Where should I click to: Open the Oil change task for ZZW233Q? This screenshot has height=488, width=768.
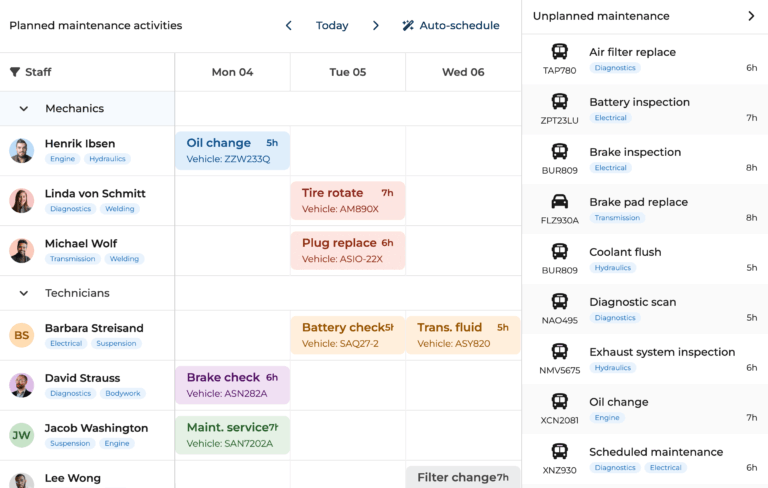232,150
